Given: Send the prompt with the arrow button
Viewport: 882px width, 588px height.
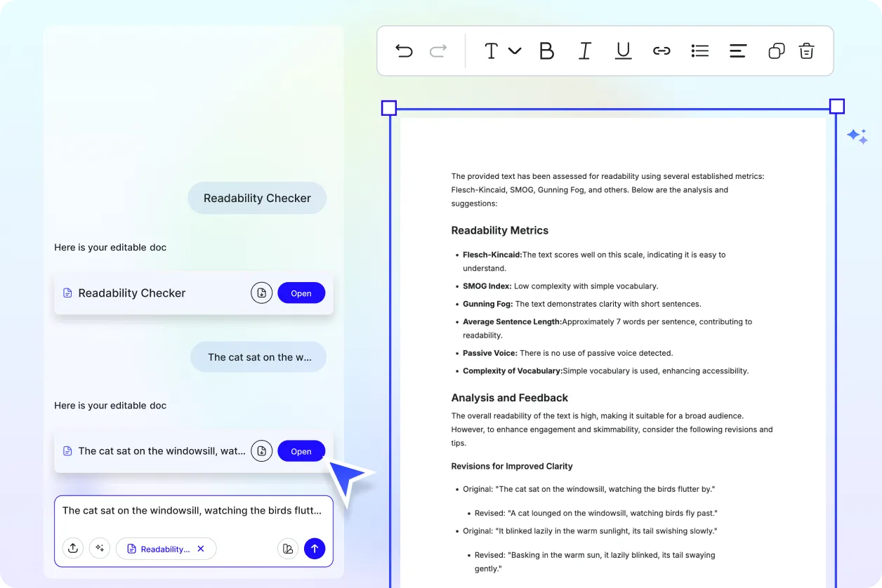Looking at the screenshot, I should click(315, 549).
